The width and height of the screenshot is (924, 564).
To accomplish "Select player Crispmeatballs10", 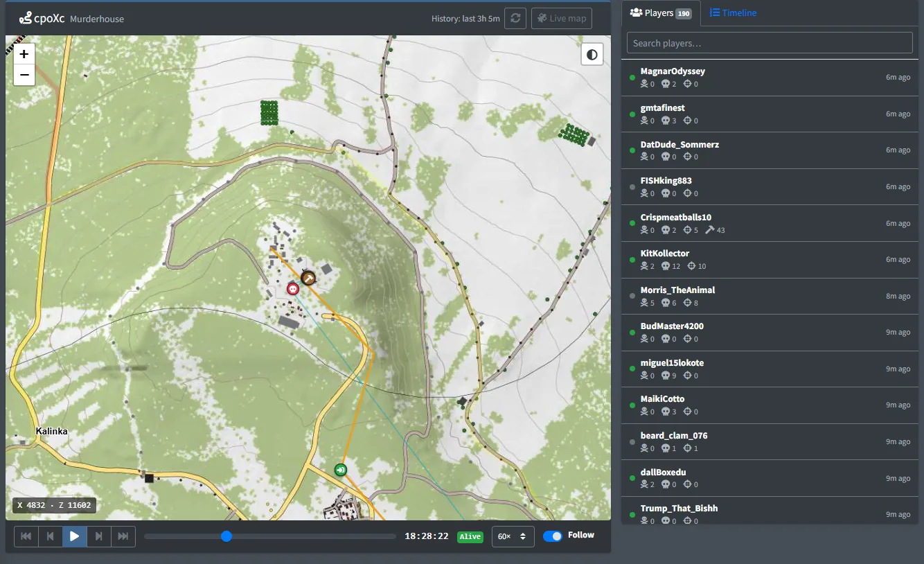I will pos(770,223).
